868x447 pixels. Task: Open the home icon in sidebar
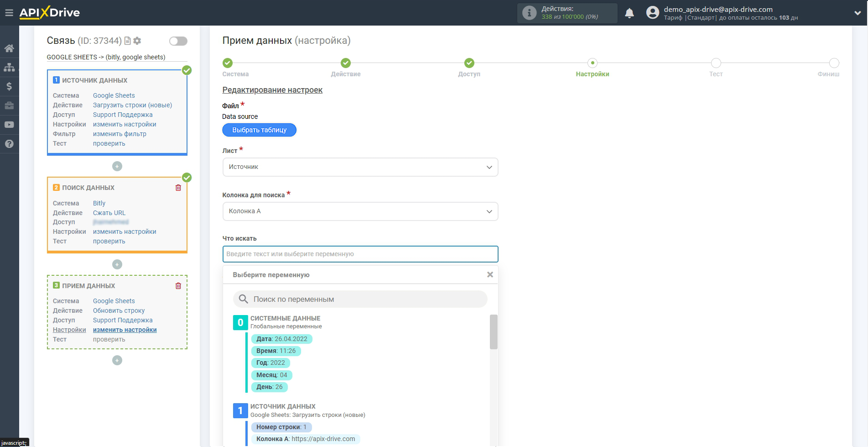point(9,48)
